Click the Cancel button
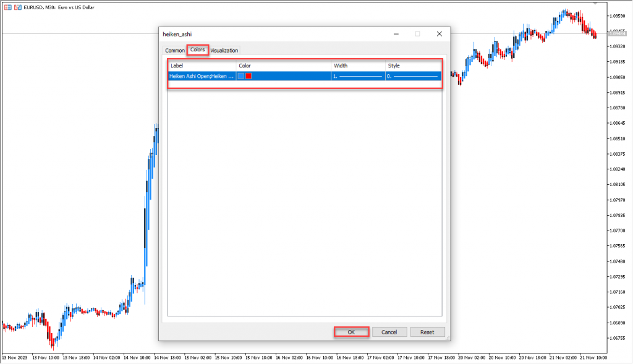Image resolution: width=633 pixels, height=364 pixels. pyautogui.click(x=389, y=332)
